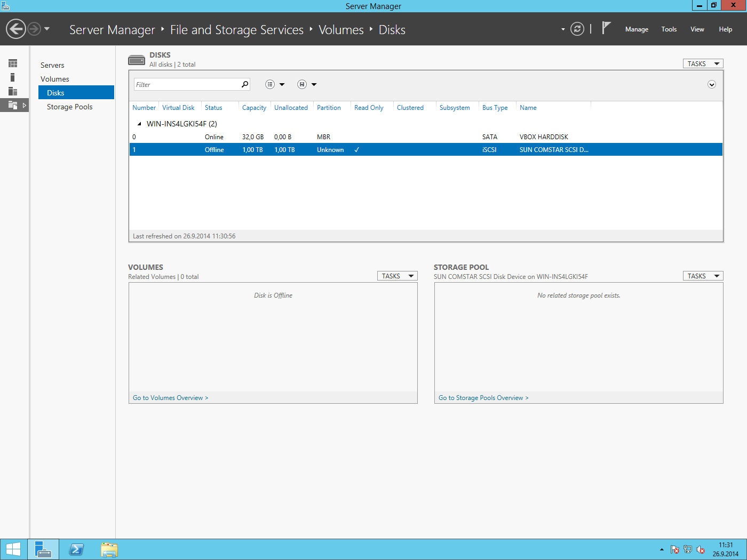The image size is (747, 560).
Task: Collapse the WIN-INS4LGKI54F group
Action: (x=139, y=124)
